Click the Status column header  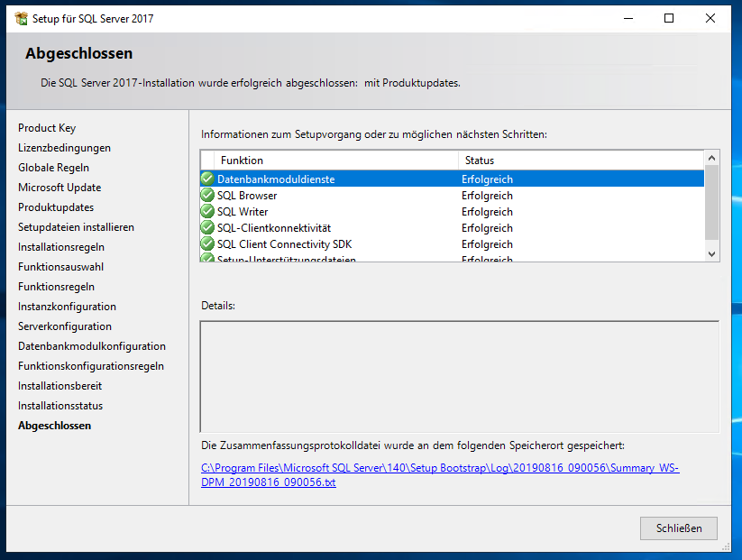coord(582,161)
